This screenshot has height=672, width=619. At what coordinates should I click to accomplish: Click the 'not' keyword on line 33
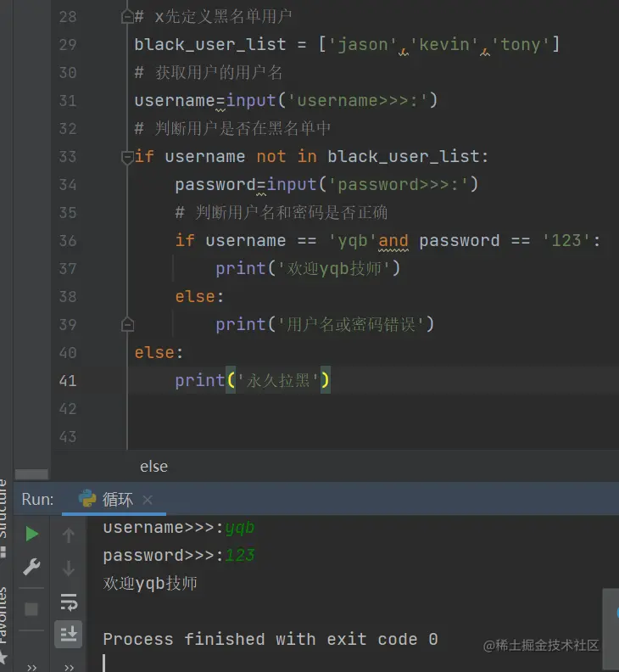(271, 156)
